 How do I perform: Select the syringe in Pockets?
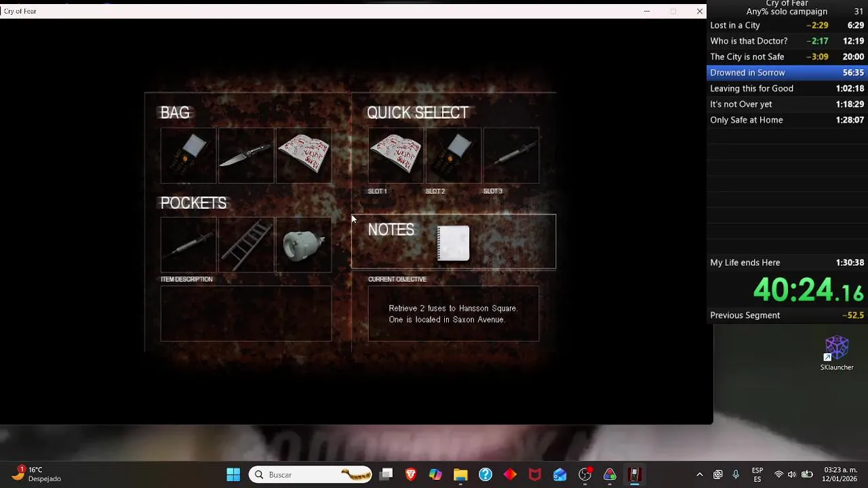(189, 245)
